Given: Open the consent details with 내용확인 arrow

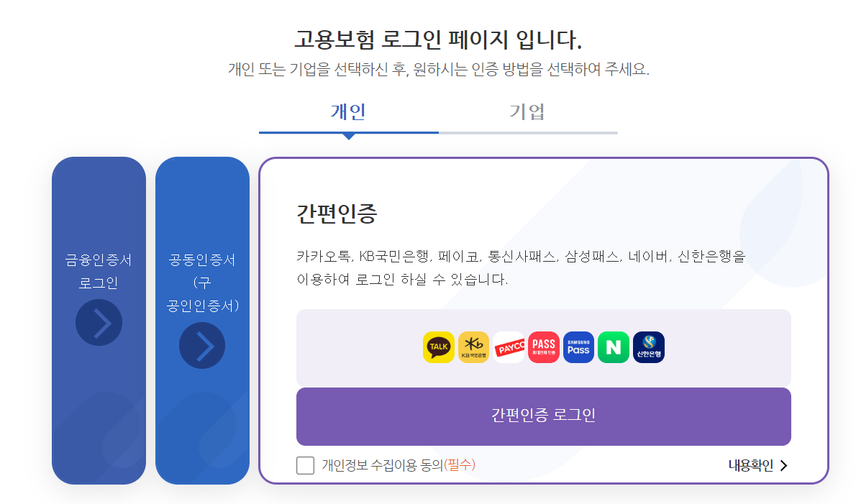Looking at the screenshot, I should (786, 465).
